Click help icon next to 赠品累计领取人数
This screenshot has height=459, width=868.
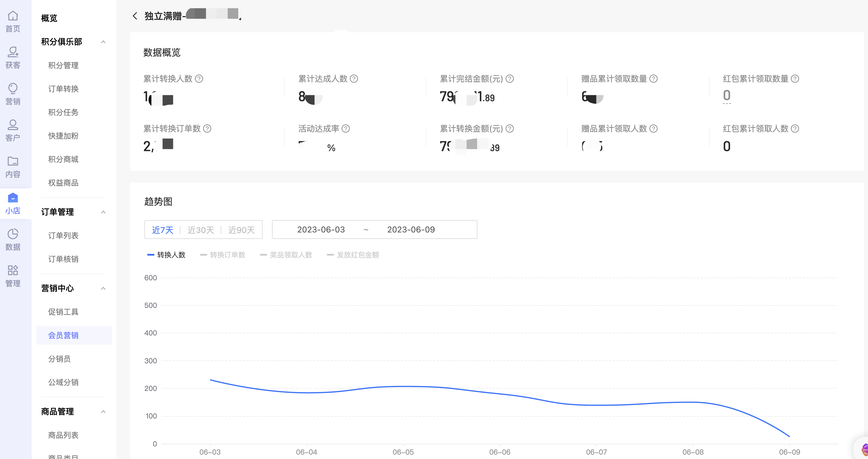click(x=653, y=129)
